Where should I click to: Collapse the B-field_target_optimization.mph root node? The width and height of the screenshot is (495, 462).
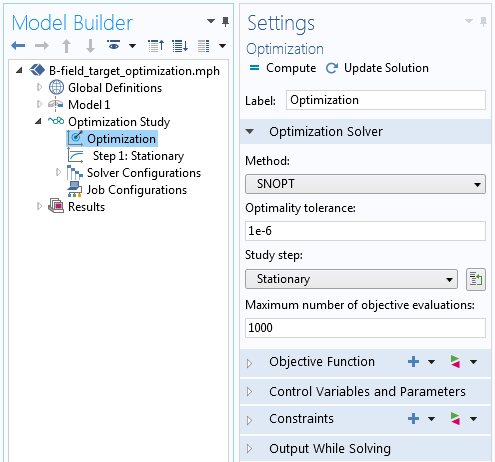[x=19, y=70]
